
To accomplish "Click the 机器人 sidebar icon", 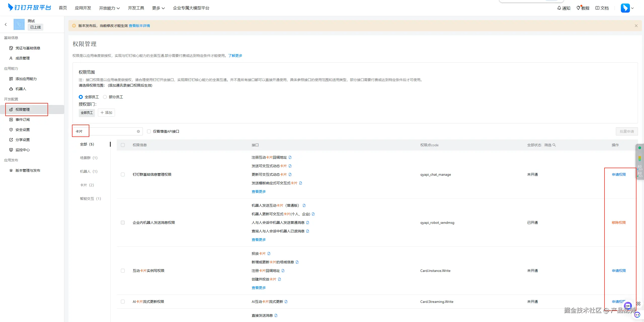I will 11,89.
